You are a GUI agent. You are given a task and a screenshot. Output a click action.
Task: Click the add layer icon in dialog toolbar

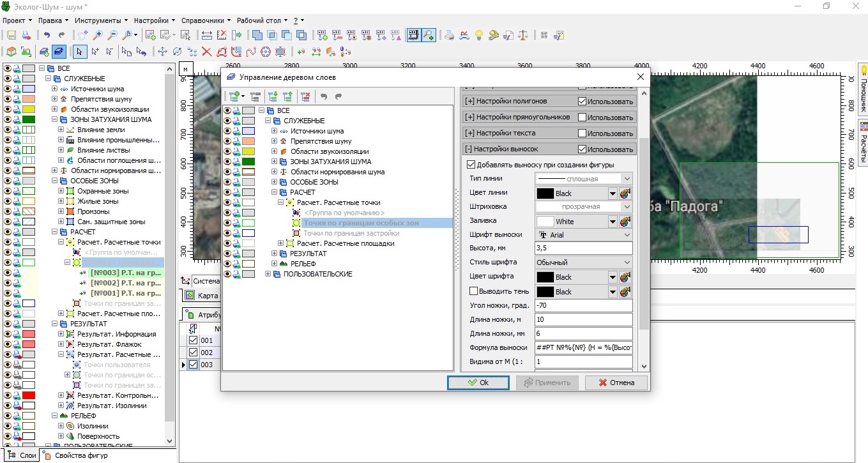[x=234, y=96]
